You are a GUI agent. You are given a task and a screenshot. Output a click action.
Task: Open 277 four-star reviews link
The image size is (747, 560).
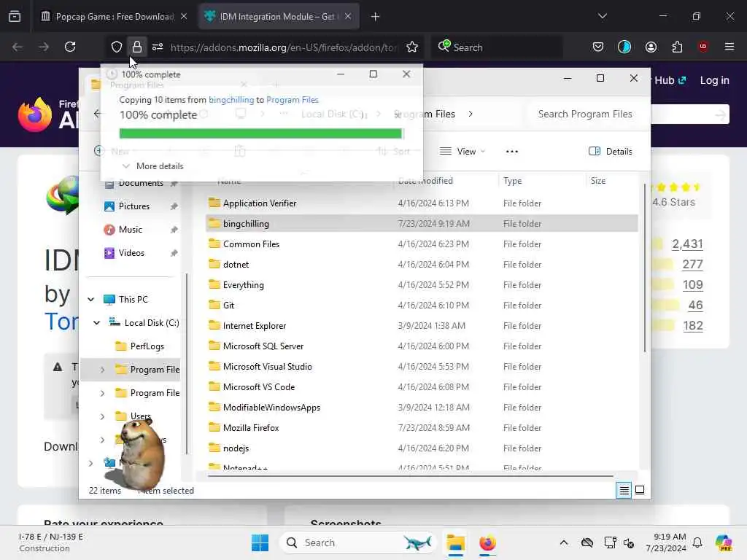coord(692,264)
